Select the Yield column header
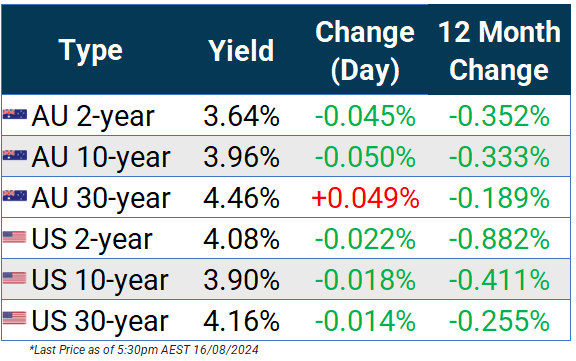The image size is (576, 361). [241, 51]
